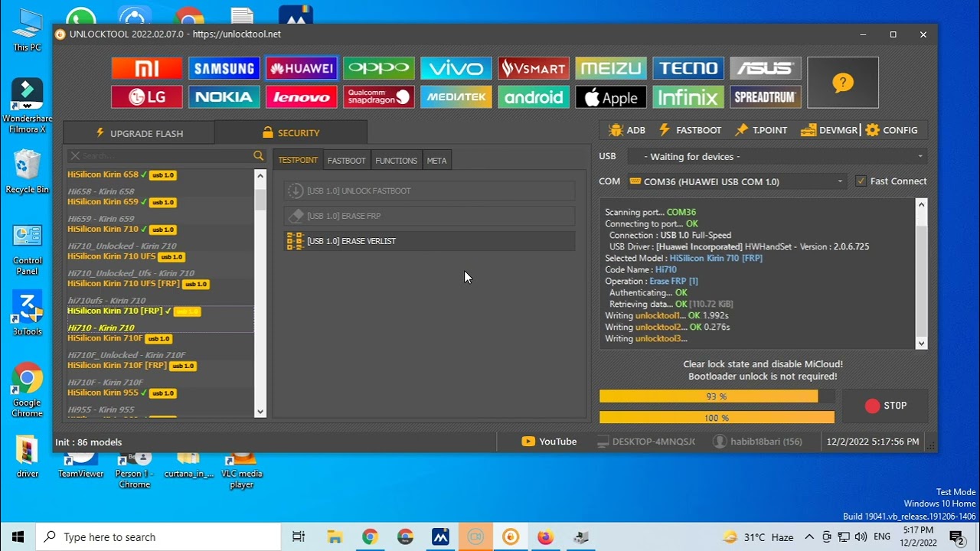This screenshot has height=551, width=980.
Task: Click [USB 1.0] ERASE VERLIST button
Action: click(430, 241)
